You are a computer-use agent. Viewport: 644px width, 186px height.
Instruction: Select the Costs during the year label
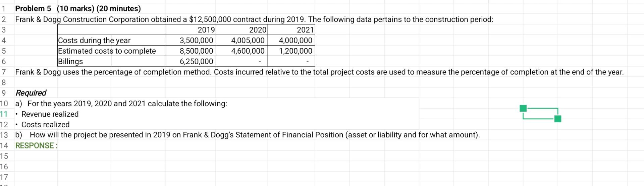pyautogui.click(x=94, y=40)
